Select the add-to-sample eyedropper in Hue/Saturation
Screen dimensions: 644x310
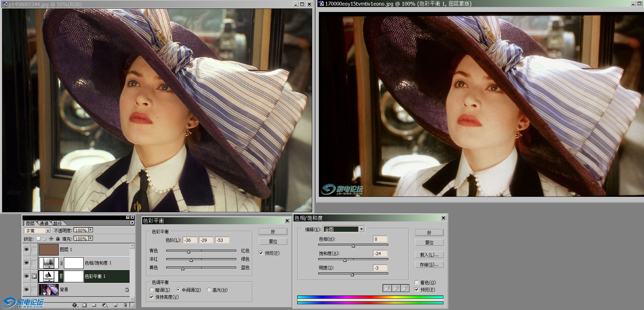[x=396, y=289]
